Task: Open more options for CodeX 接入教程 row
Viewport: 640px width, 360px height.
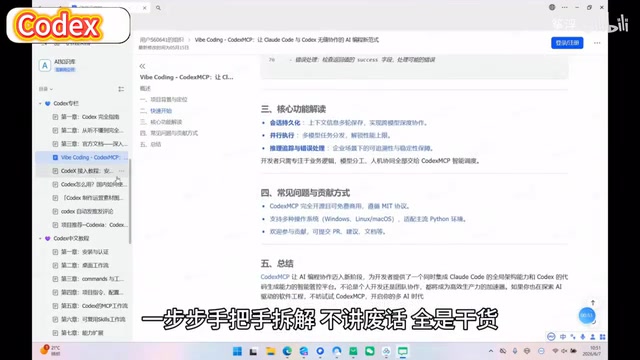Action: click(122, 171)
